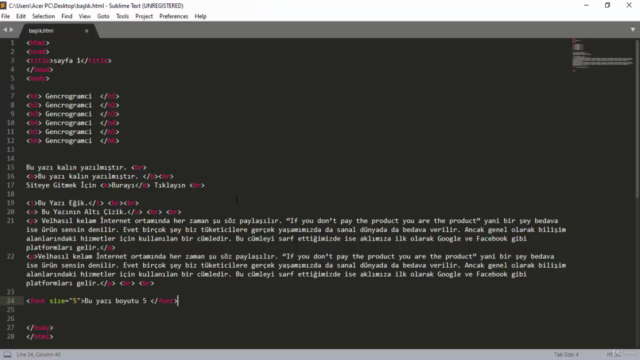The height and width of the screenshot is (360, 640).
Task: Click 'Gencrogramci' inside the h6 tag
Action: (69, 140)
